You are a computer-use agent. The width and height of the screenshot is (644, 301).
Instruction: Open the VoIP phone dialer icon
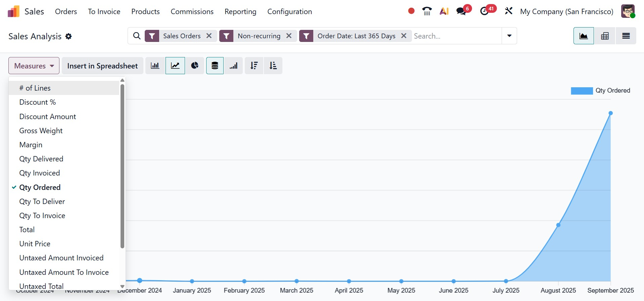coord(427,11)
